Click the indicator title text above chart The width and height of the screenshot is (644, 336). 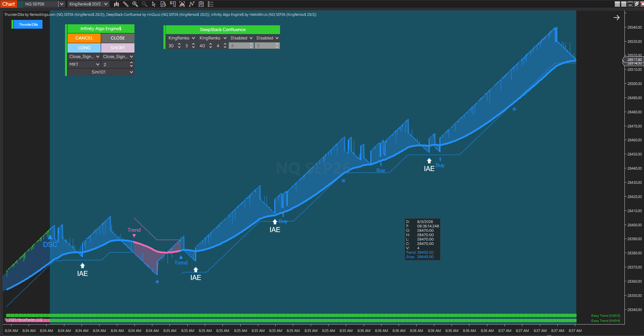160,15
